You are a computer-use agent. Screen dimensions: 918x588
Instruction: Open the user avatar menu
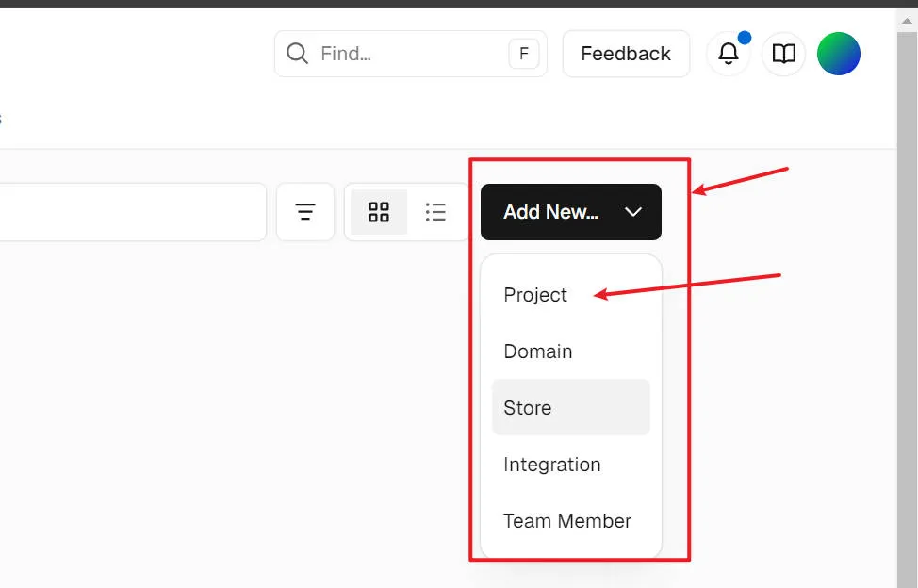tap(838, 54)
